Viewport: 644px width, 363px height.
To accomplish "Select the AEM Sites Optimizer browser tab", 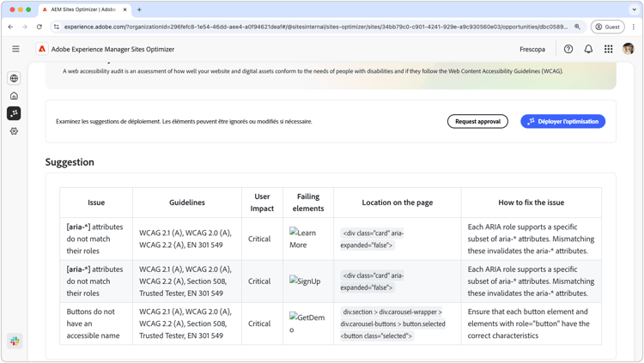I will [x=82, y=9].
